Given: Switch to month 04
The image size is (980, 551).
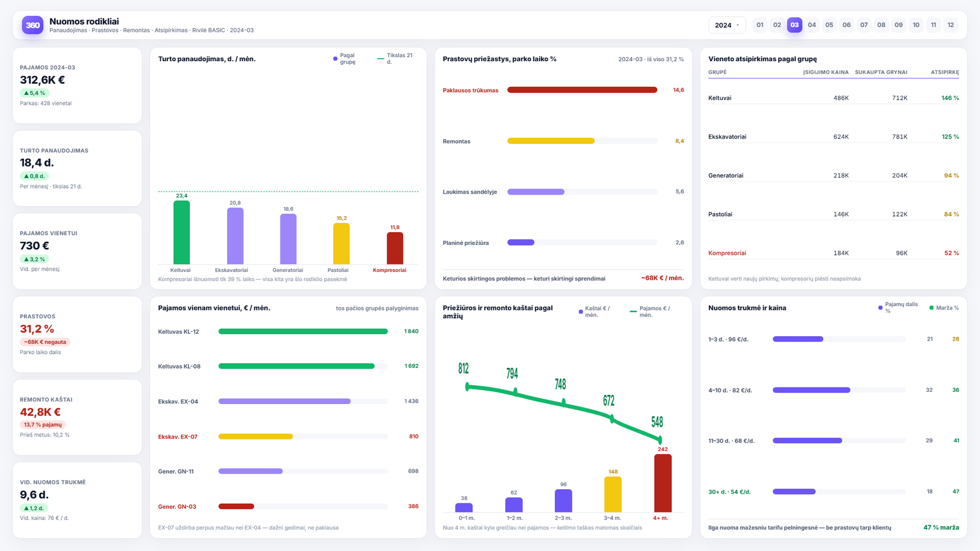Looking at the screenshot, I should pyautogui.click(x=812, y=25).
